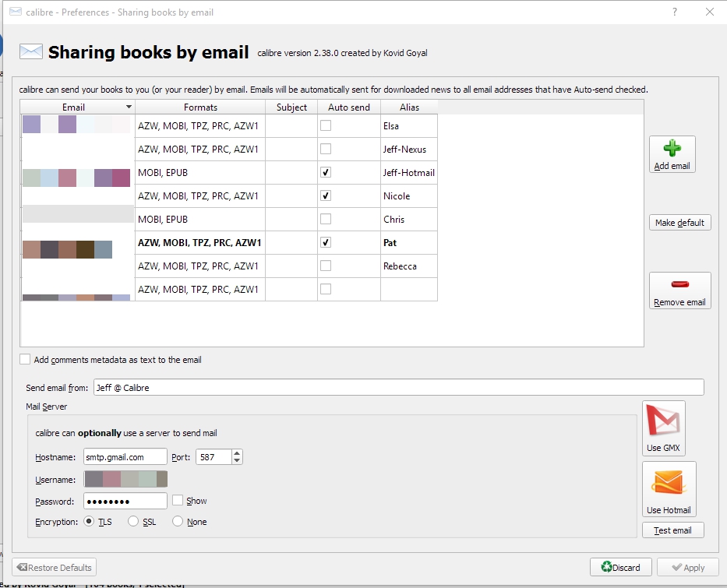Image resolution: width=727 pixels, height=588 pixels.
Task: Enable Auto send for Elsa
Action: tap(326, 125)
